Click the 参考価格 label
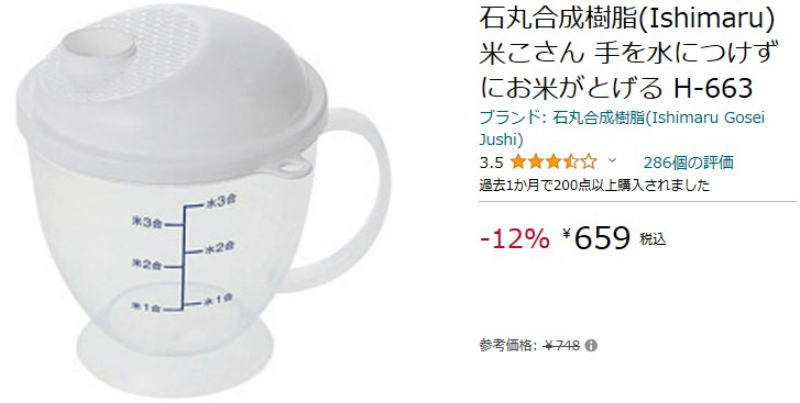The height and width of the screenshot is (403, 800). (x=508, y=346)
